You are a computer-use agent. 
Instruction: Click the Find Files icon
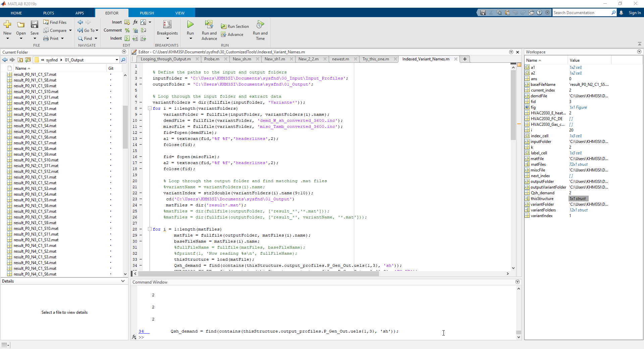coord(46,22)
